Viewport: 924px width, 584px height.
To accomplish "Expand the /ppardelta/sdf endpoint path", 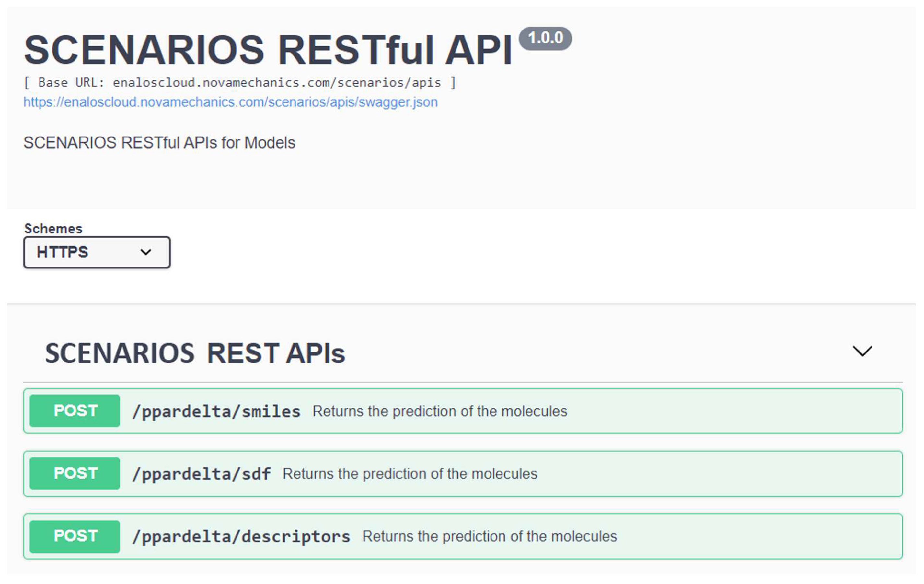I will coord(202,474).
